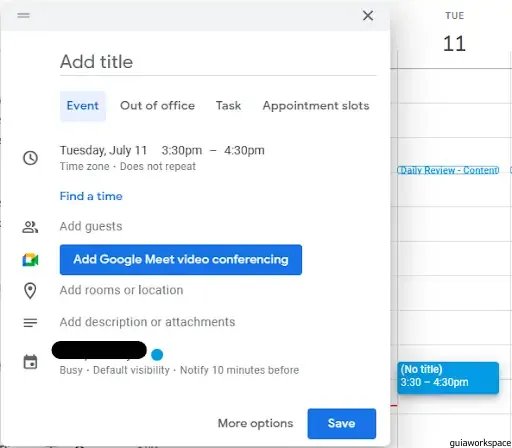Open More options
This screenshot has width=512, height=448.
[255, 423]
